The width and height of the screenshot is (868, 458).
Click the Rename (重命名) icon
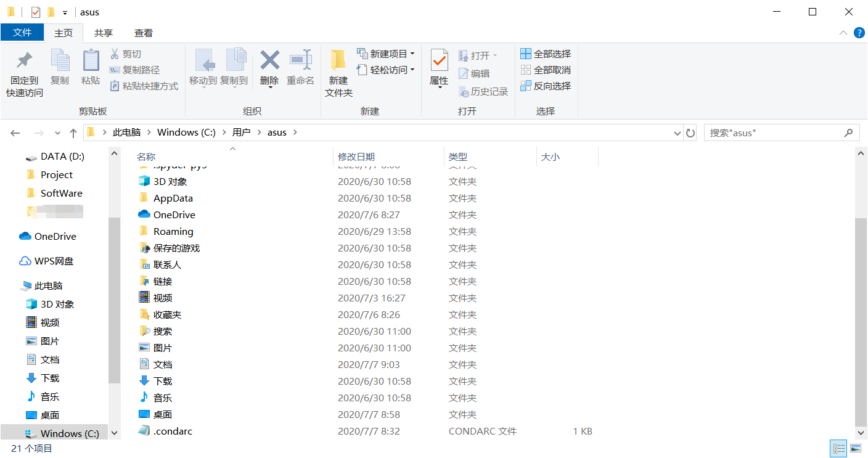click(x=300, y=60)
